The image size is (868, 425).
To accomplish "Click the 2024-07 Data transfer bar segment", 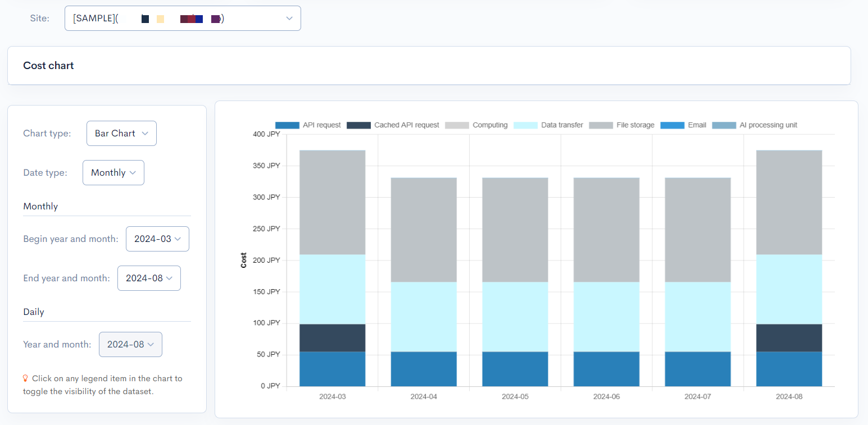I will click(x=698, y=317).
